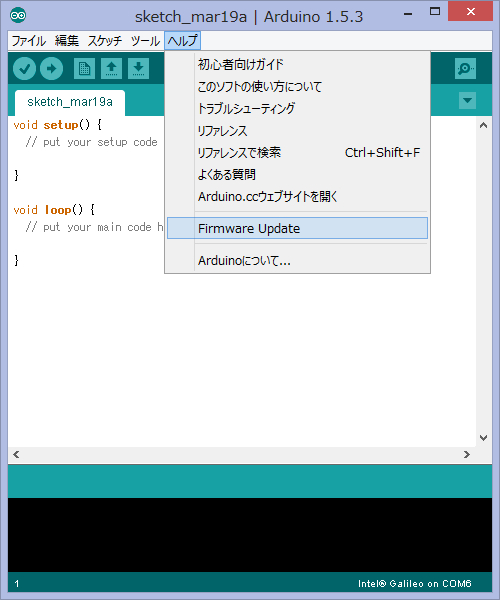Open よくある質問 entry

pos(298,175)
